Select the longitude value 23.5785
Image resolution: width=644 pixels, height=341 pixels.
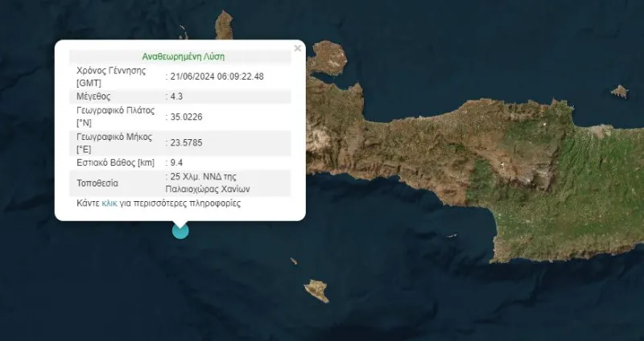click(187, 143)
